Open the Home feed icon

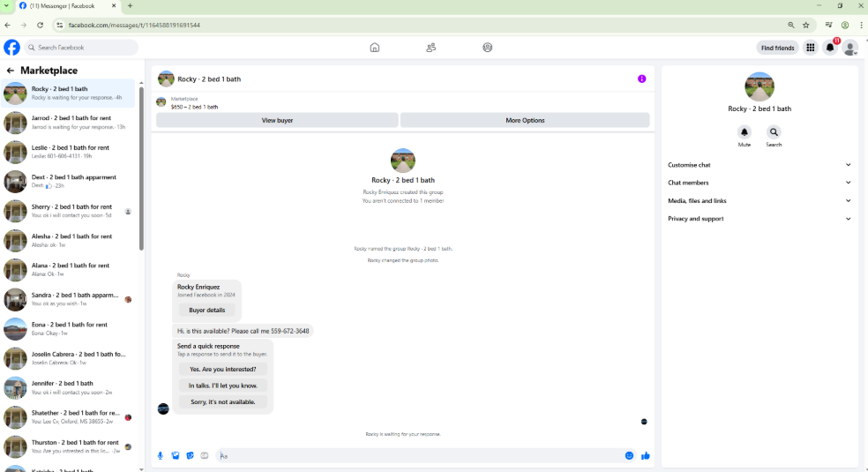[375, 48]
